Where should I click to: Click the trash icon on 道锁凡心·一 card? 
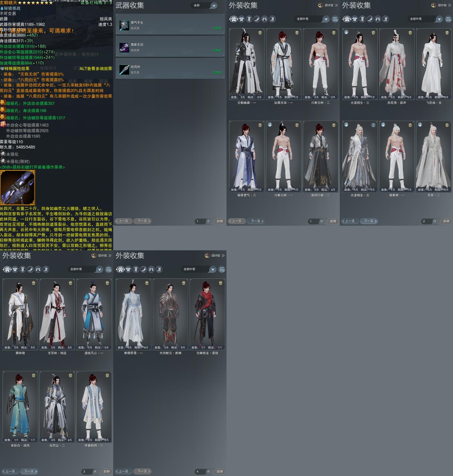click(x=107, y=283)
